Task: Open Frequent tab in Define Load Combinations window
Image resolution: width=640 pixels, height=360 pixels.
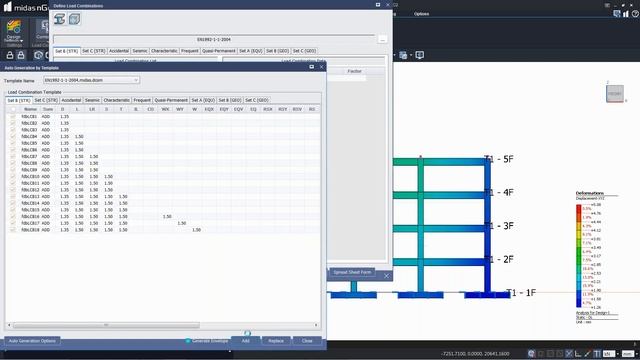Action: point(190,51)
